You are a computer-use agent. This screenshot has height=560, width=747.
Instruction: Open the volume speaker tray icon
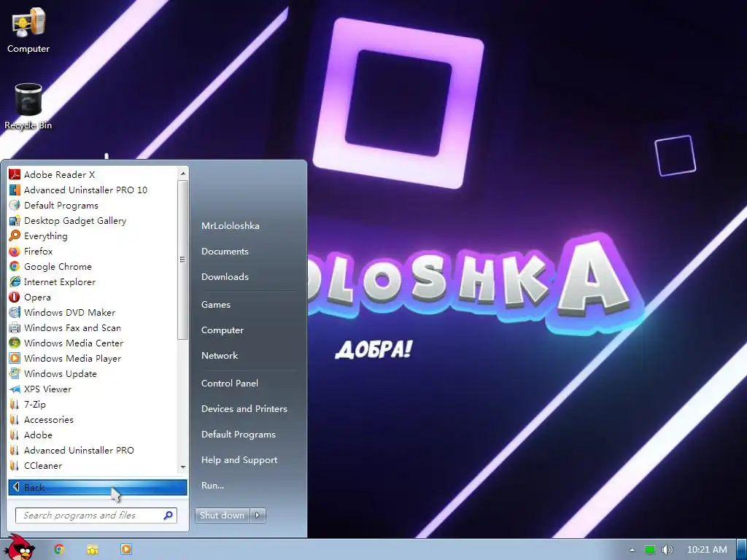pos(667,550)
